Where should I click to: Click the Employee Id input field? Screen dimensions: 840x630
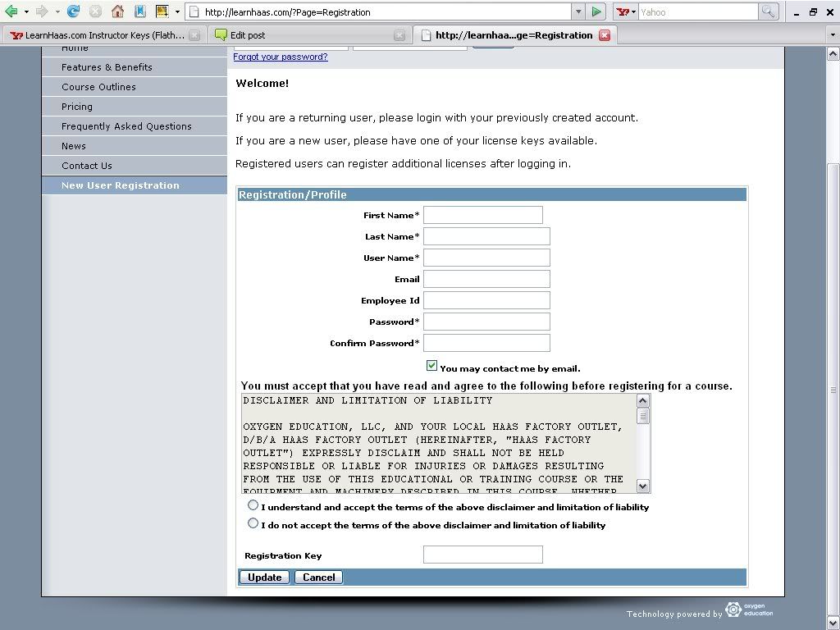tap(486, 300)
